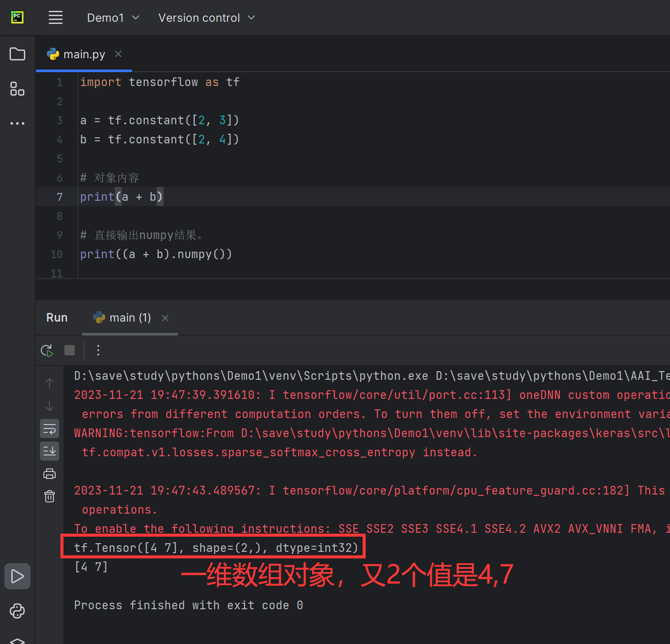Click WARNING:tensorflow console line
This screenshot has width=670, height=644.
point(372,433)
